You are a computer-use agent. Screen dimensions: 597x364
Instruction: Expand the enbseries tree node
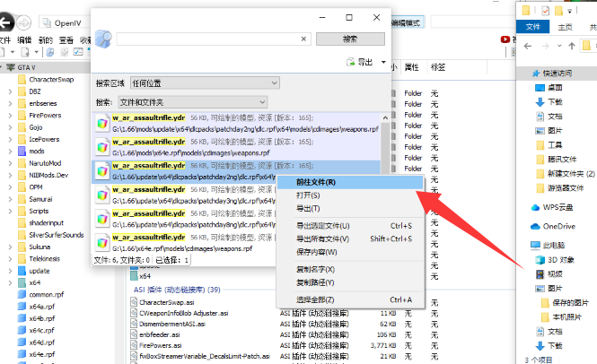tap(10, 103)
